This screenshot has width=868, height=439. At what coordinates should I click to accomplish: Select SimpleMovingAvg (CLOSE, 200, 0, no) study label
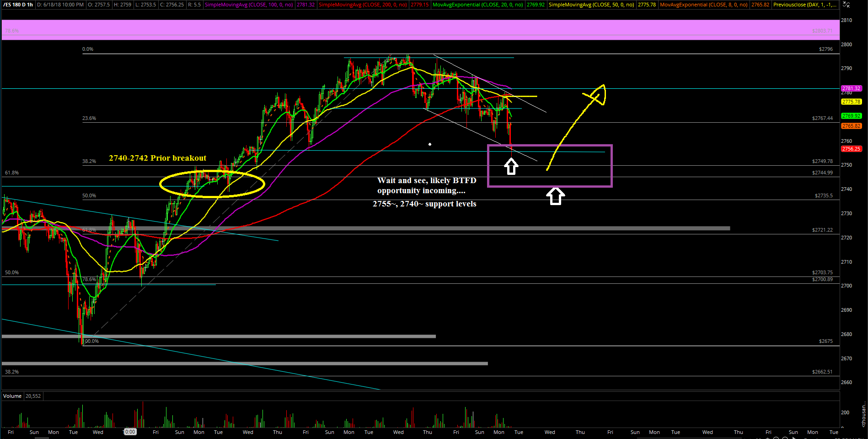tap(363, 5)
